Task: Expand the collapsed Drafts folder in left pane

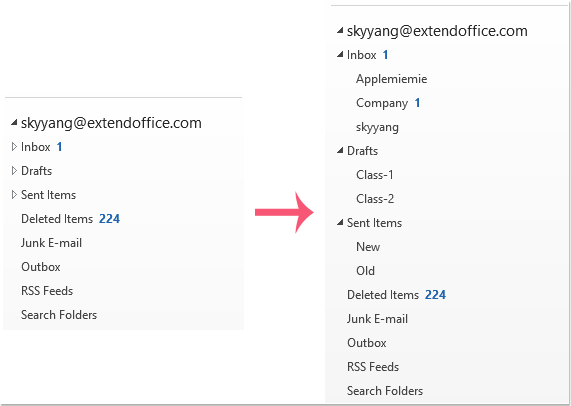Action: (14, 171)
